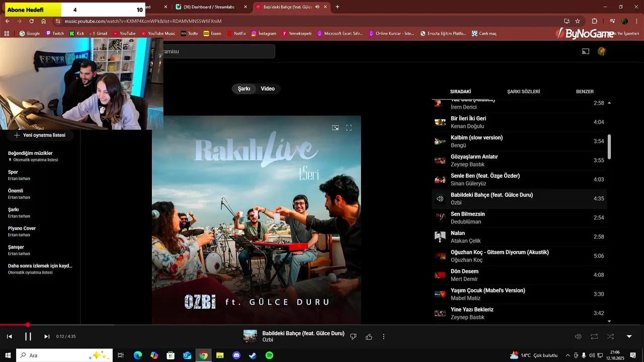This screenshot has height=362, width=644.
Task: Open the Spor playlist
Action: tap(40, 175)
